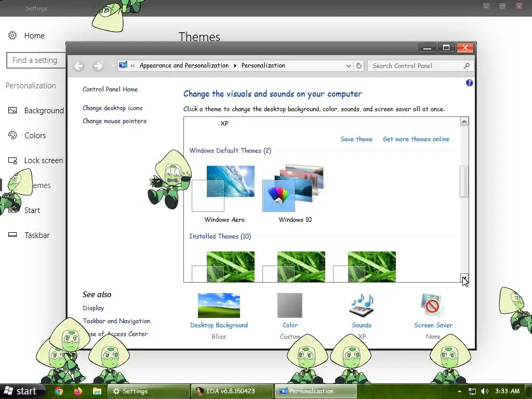Image resolution: width=532 pixels, height=399 pixels.
Task: Open File Explorer from the taskbar
Action: click(97, 391)
